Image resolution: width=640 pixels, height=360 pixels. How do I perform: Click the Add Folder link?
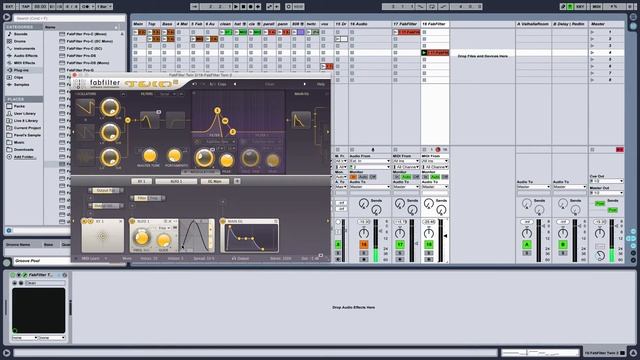coord(24,157)
